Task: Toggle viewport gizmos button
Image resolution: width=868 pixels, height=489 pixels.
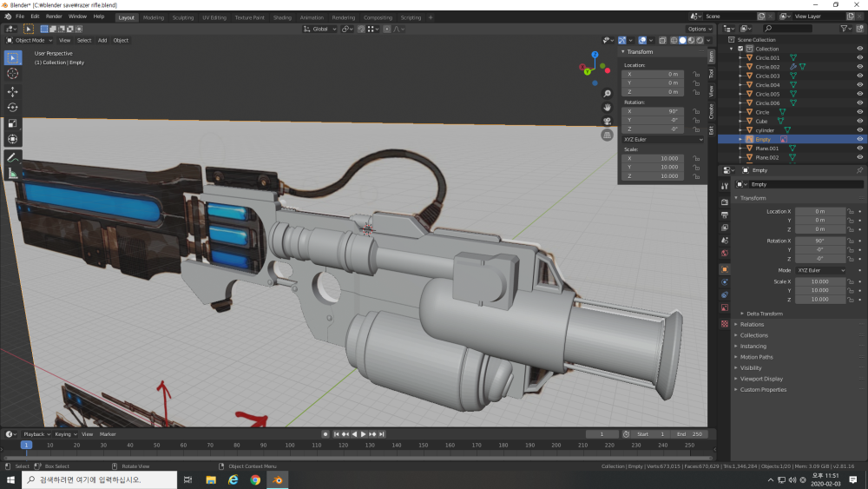Action: [x=622, y=40]
